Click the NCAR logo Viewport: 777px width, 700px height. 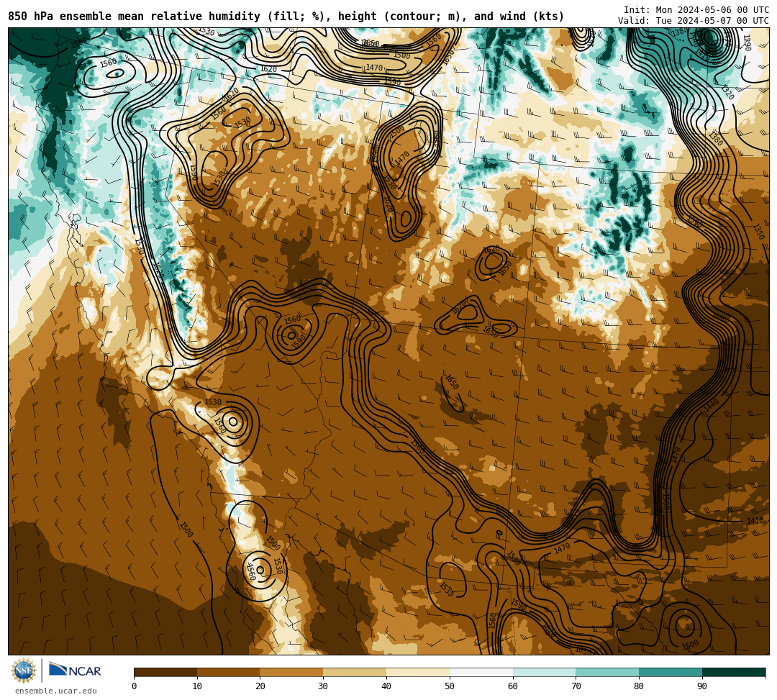point(75,670)
